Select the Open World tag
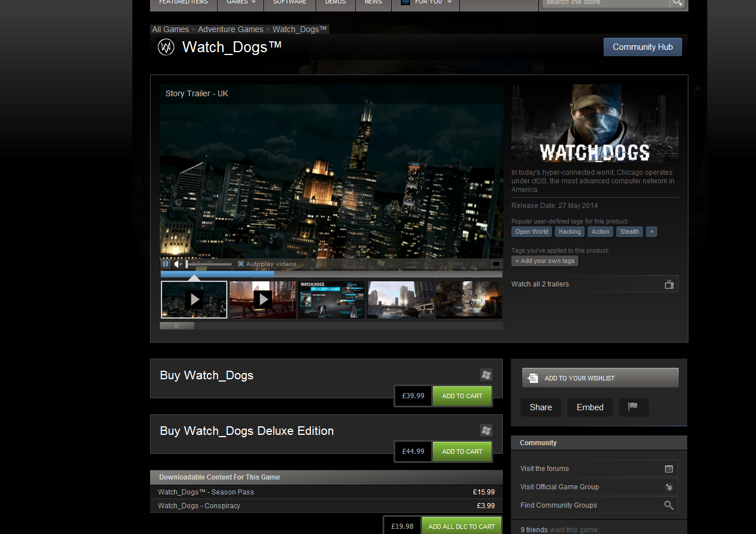 (531, 232)
